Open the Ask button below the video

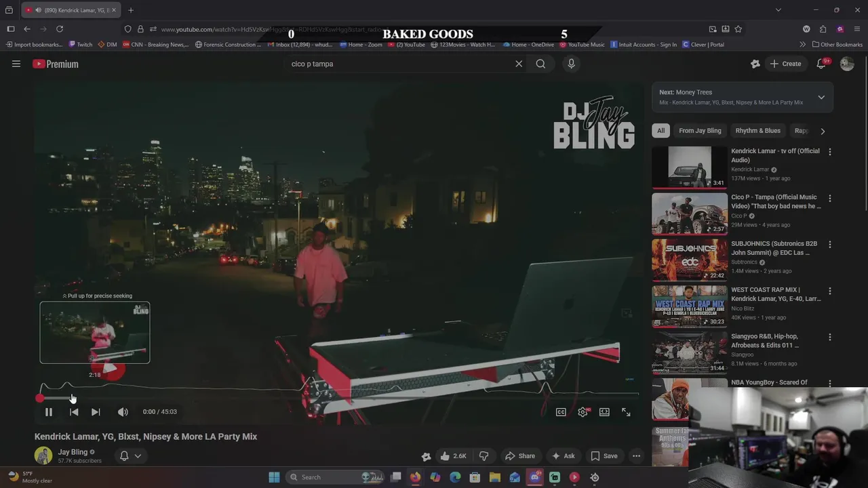(x=563, y=456)
